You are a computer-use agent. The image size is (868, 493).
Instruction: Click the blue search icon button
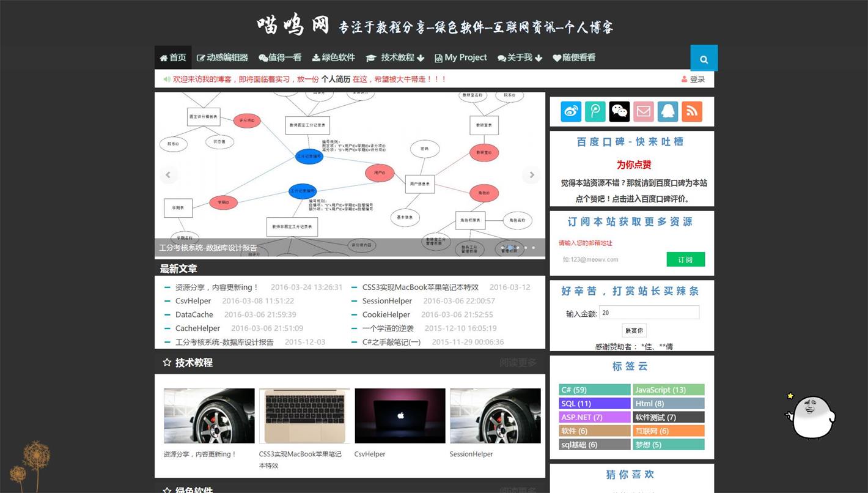[x=704, y=59]
